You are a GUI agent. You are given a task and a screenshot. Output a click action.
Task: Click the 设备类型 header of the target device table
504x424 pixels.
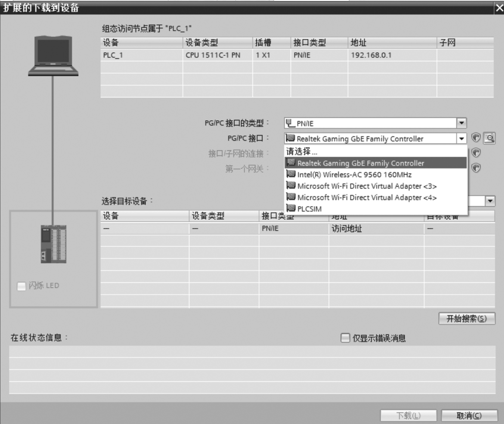[224, 216]
